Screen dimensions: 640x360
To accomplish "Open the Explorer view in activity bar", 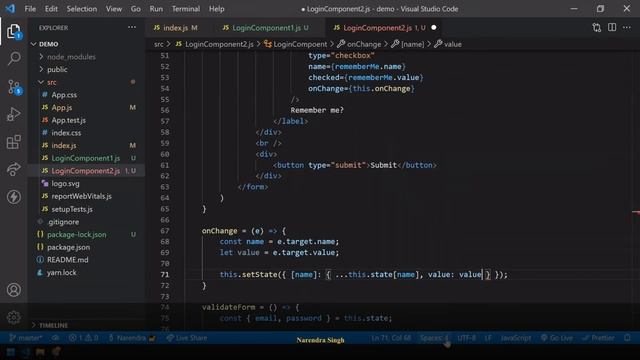I will 13,31.
